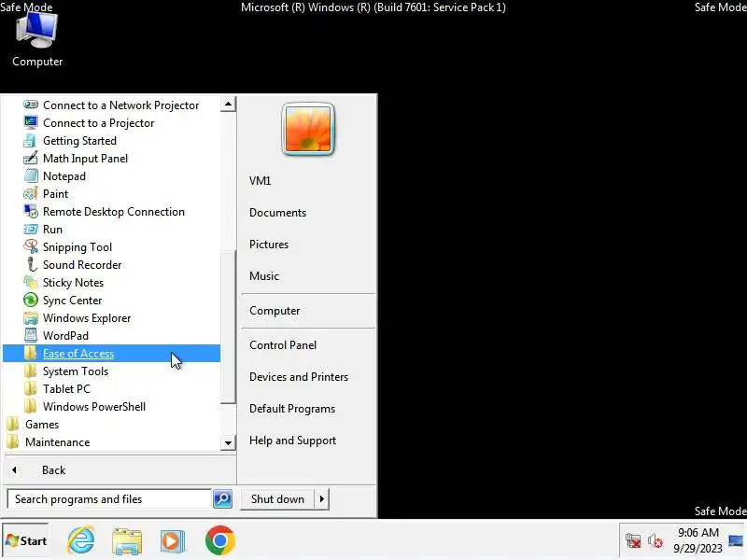The image size is (747, 560).
Task: Click the Sound Recorder microphone icon
Action: [31, 264]
